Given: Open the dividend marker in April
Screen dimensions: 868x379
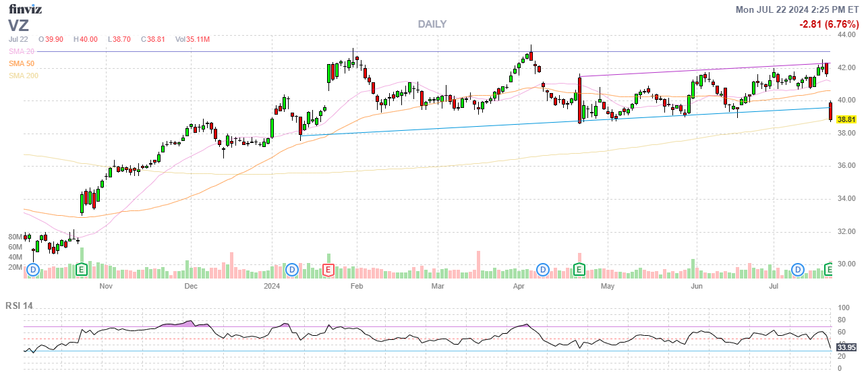Looking at the screenshot, I should [542, 270].
